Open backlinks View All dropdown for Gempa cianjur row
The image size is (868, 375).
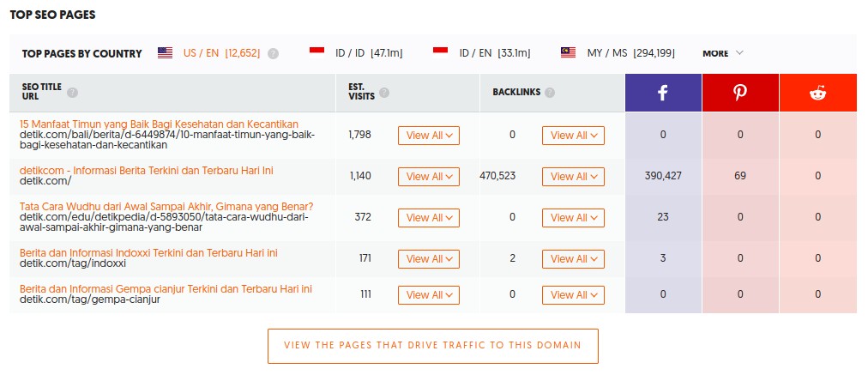click(573, 295)
